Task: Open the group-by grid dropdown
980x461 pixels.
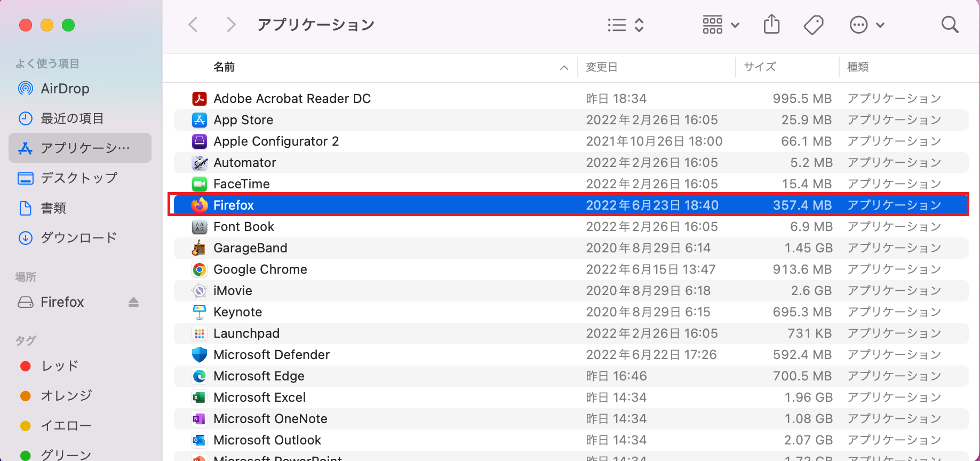Action: pyautogui.click(x=721, y=25)
